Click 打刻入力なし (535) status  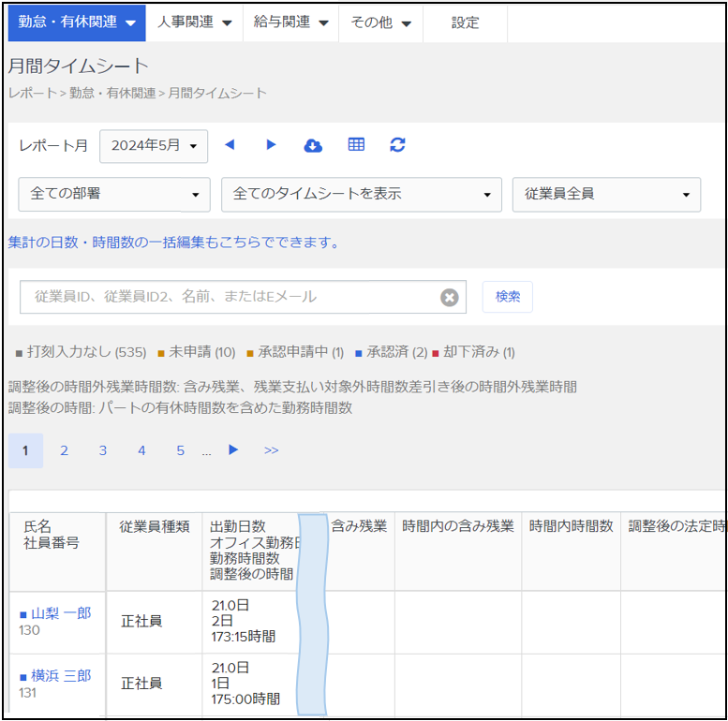[x=82, y=352]
